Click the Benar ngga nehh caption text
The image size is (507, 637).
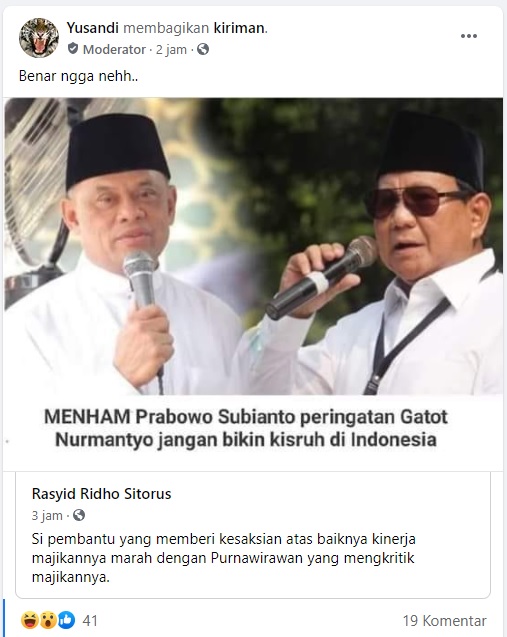(x=78, y=76)
